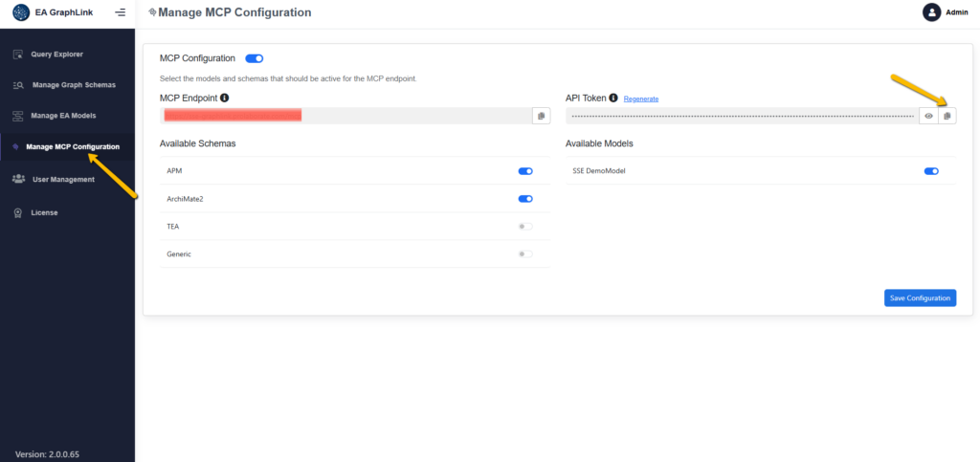
Task: Disable the MCP Configuration toggle
Action: tap(255, 58)
